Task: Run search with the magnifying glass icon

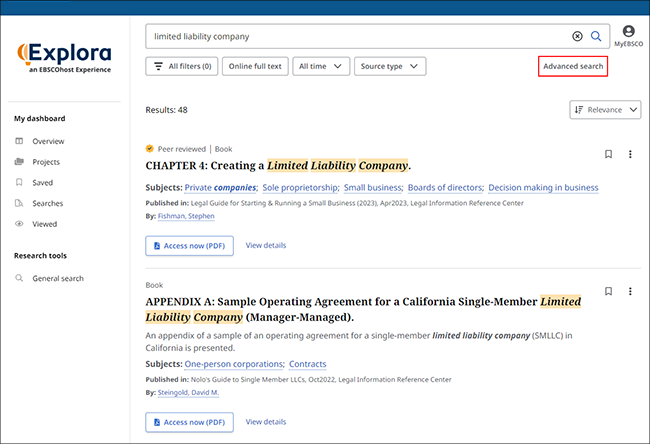Action: [596, 36]
